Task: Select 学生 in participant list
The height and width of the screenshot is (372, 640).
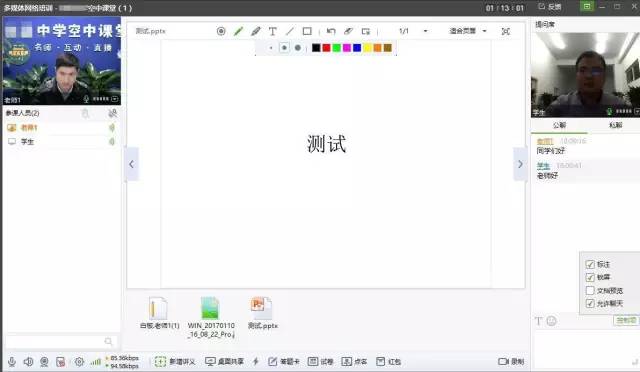Action: (x=61, y=142)
